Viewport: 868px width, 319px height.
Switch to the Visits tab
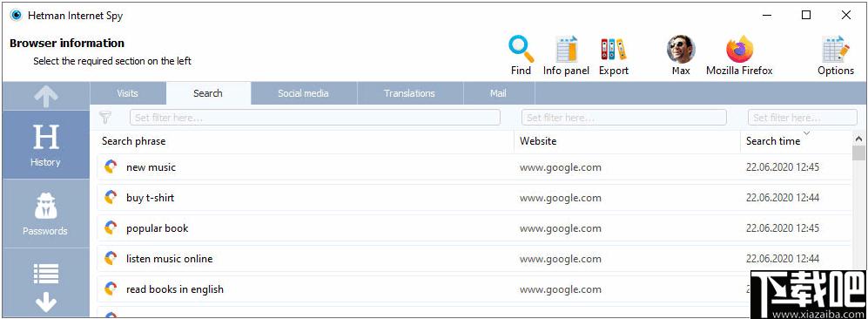coord(127,93)
